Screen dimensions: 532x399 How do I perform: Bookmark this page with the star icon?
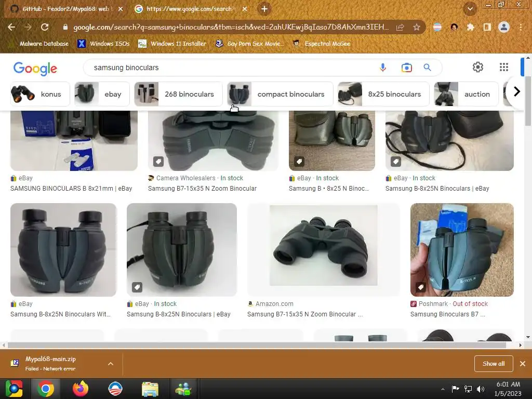pyautogui.click(x=417, y=27)
